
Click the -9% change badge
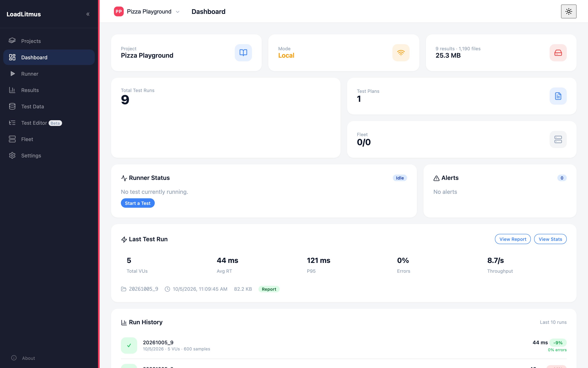click(558, 342)
